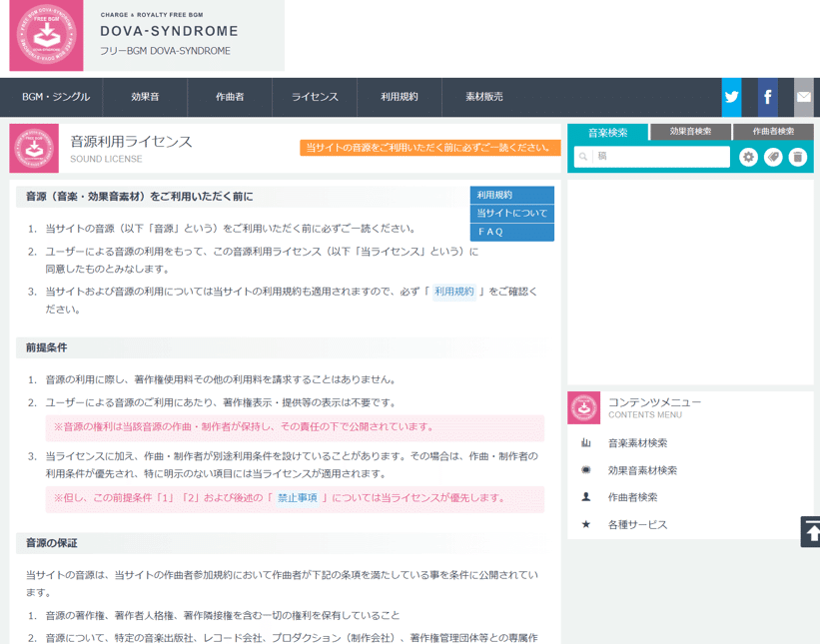The height and width of the screenshot is (644, 820).
Task: Click the pink logo next to 音源利用ライセンス
Action: [34, 149]
